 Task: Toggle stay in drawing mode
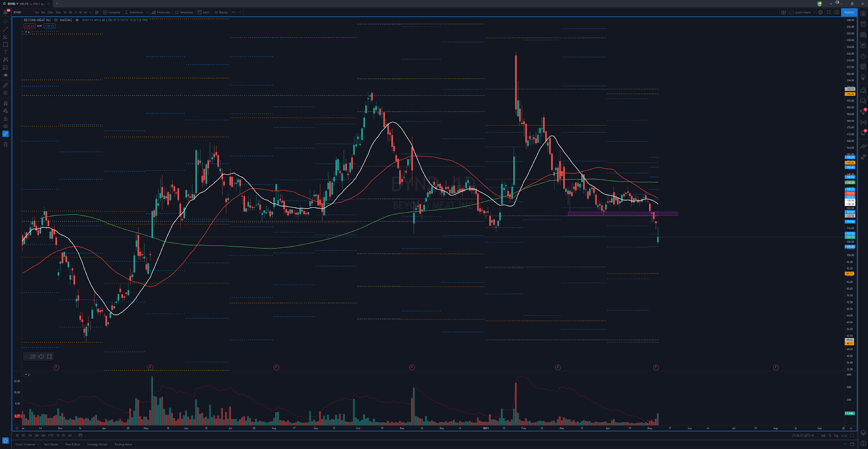coord(5,111)
